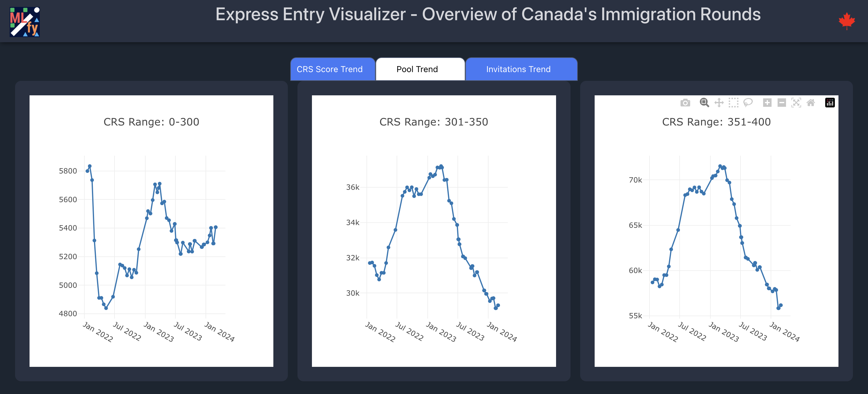Screen dimensions: 868x394
Task: Click the "CRS Range: 301-350" chart title
Action: tap(434, 122)
